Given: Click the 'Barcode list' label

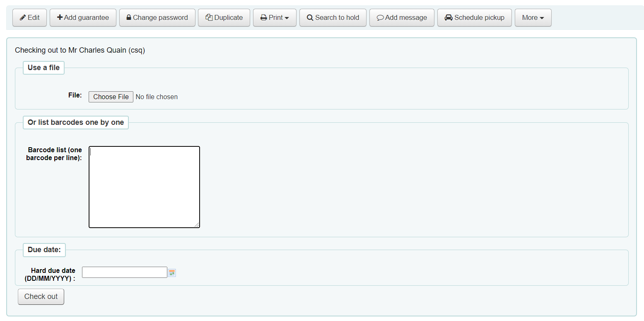Looking at the screenshot, I should pyautogui.click(x=54, y=153).
